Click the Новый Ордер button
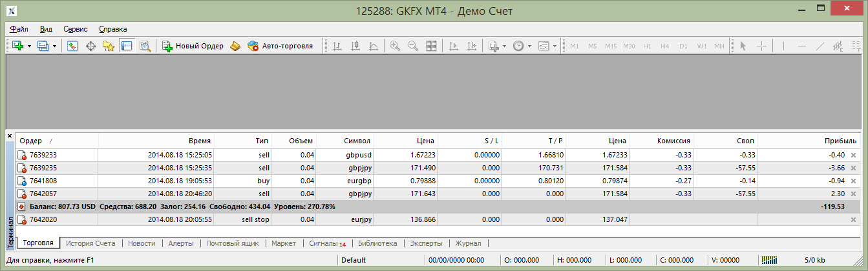 pyautogui.click(x=193, y=46)
